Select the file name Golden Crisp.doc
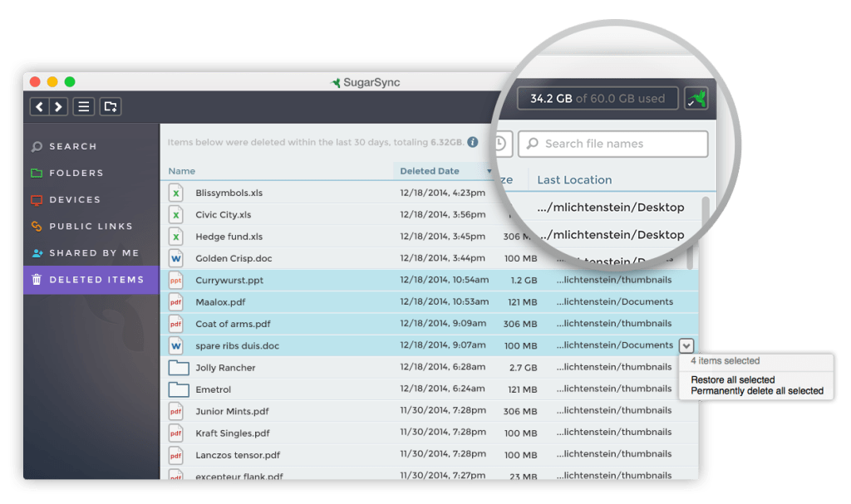Screen dimensions: 851x504 click(x=234, y=258)
